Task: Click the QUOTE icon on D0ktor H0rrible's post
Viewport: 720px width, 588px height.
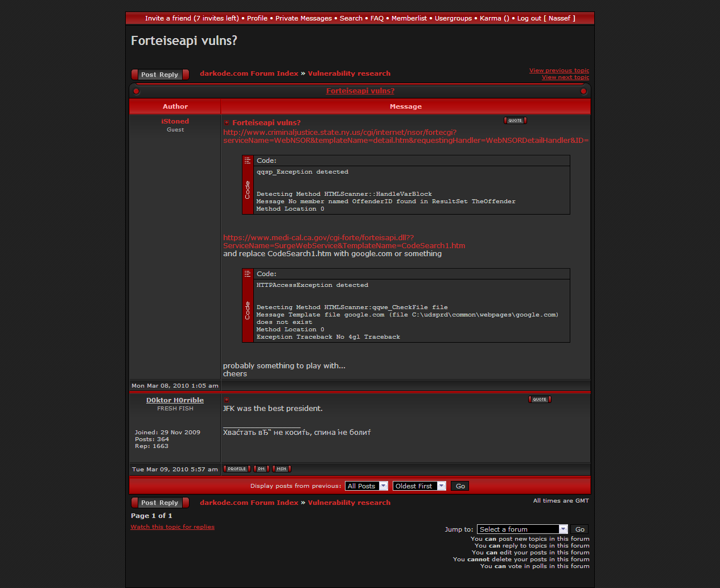Action: click(540, 400)
